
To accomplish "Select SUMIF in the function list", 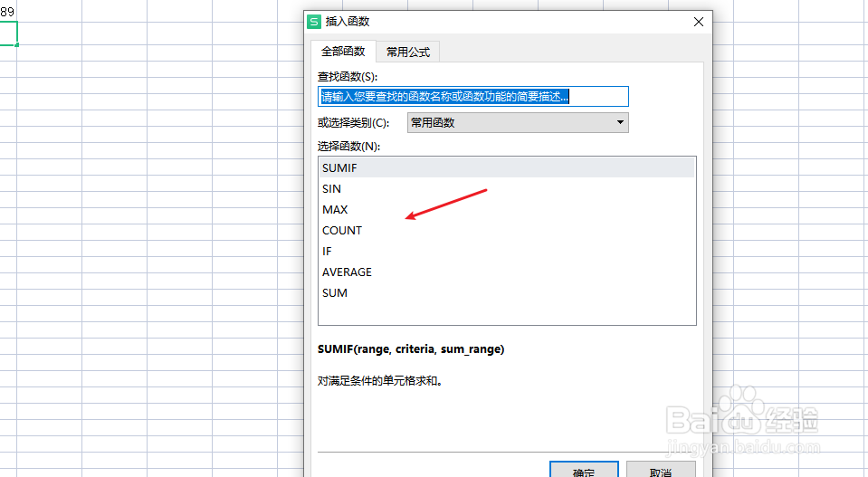I will 507,167.
